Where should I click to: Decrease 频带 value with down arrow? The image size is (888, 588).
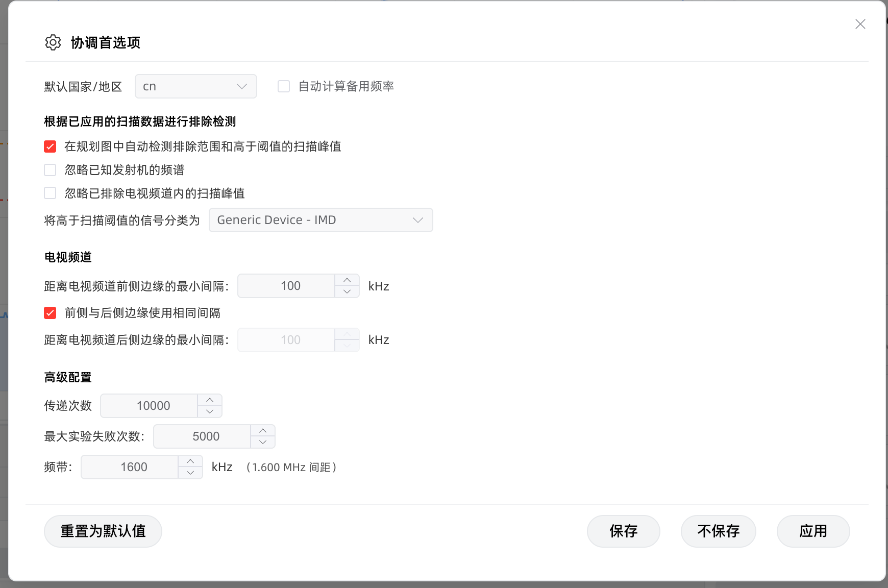point(190,473)
